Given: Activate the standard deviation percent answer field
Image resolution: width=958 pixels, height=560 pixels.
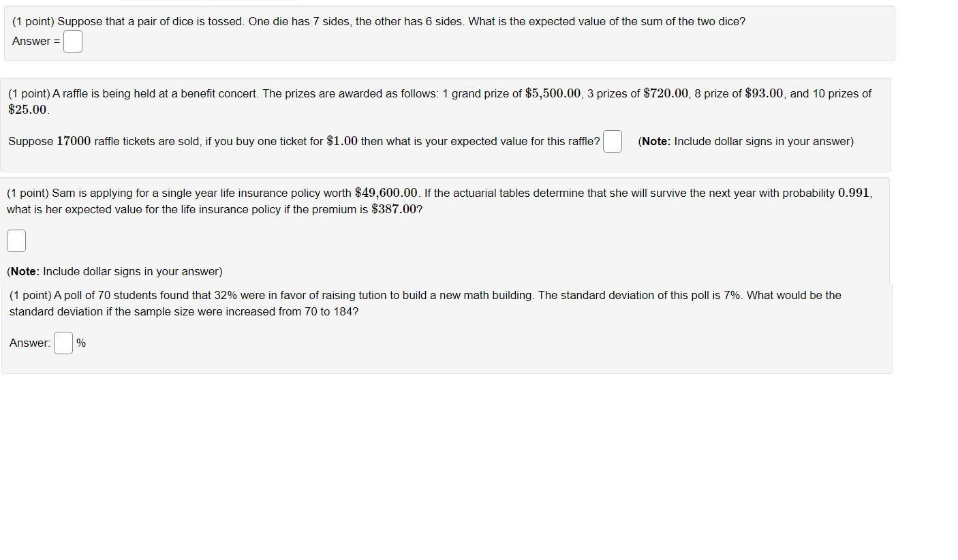Looking at the screenshot, I should click(63, 343).
